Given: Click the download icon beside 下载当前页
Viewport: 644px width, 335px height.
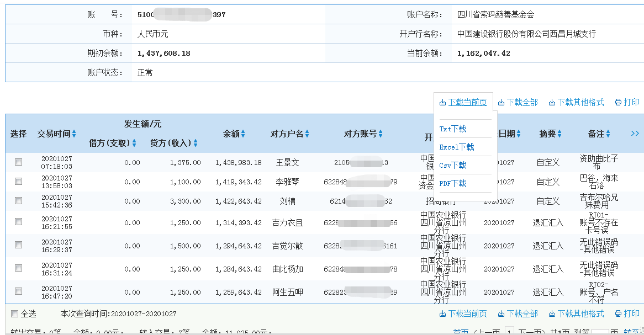Looking at the screenshot, I should (442, 102).
